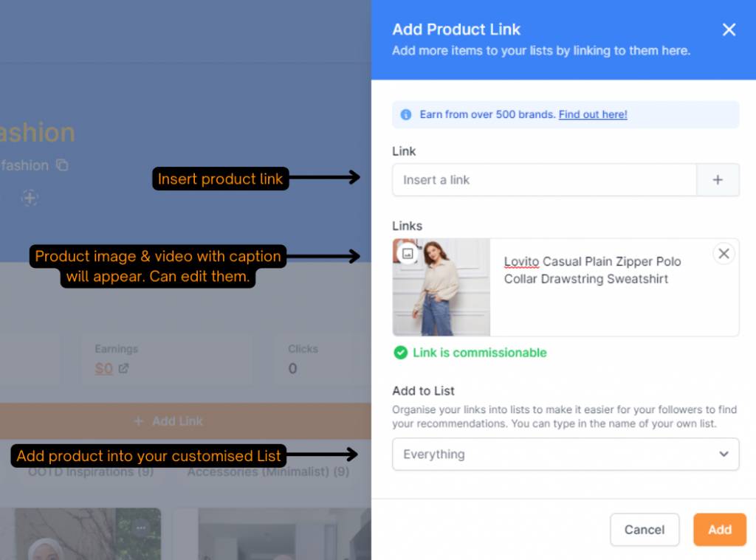Click the Cancel button
The image size is (756, 560).
point(644,530)
